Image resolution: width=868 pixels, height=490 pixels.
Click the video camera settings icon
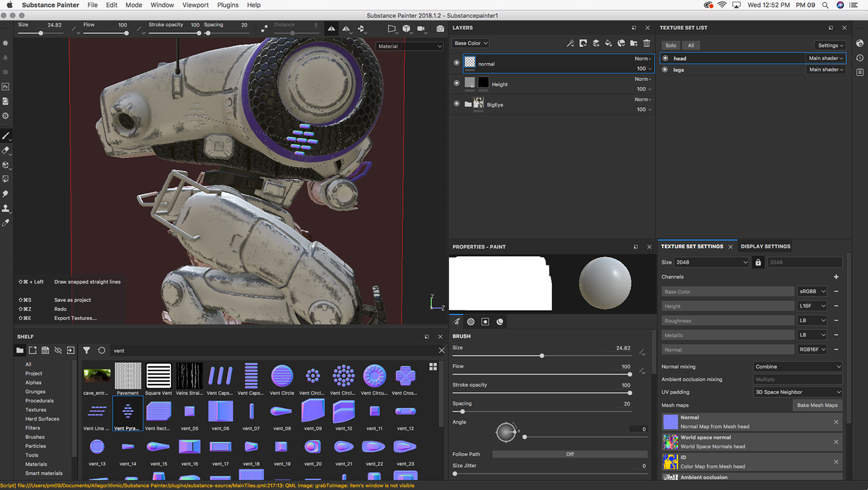422,29
